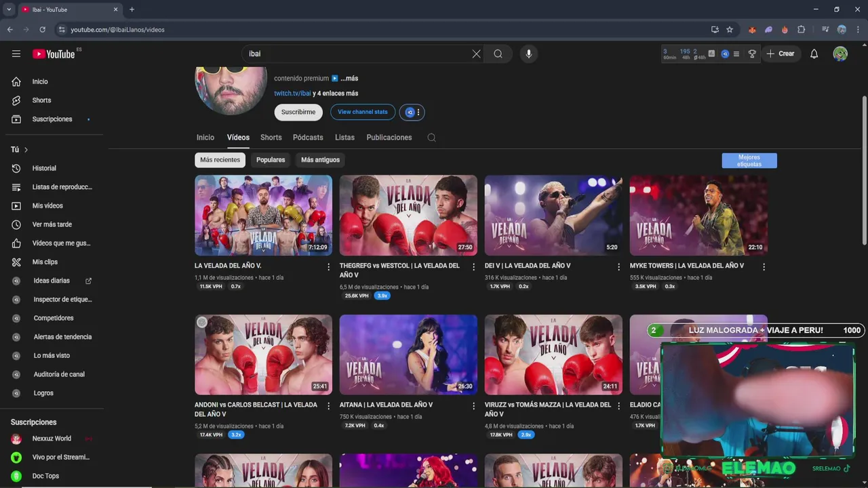868x488 pixels.
Task: Open options for MYKE TOWERS video
Action: click(764, 267)
